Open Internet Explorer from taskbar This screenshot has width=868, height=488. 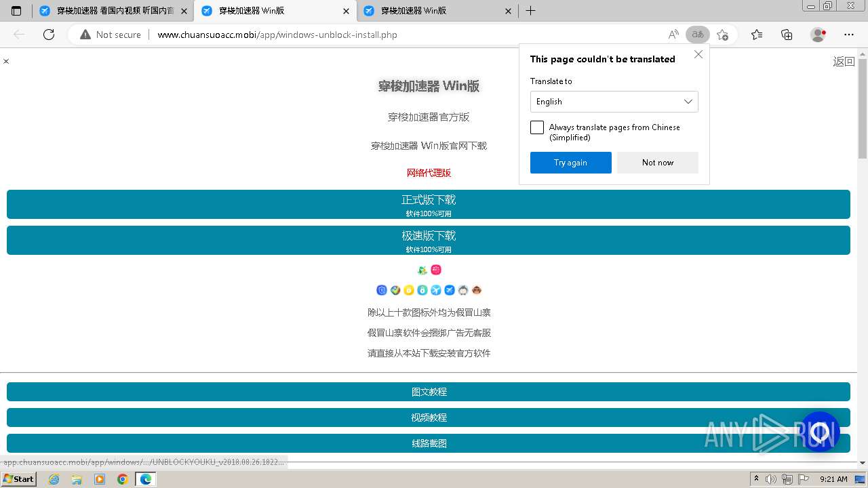(54, 479)
